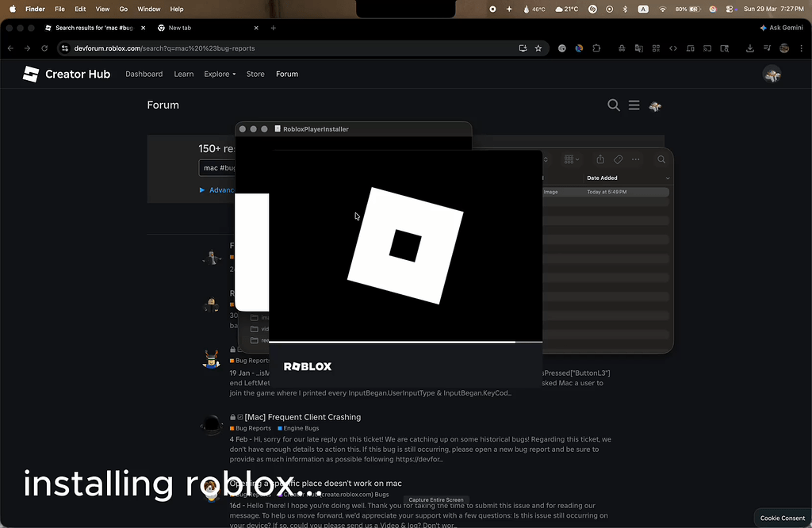Open the forum hamburger menu
The height and width of the screenshot is (528, 812).
pos(634,105)
